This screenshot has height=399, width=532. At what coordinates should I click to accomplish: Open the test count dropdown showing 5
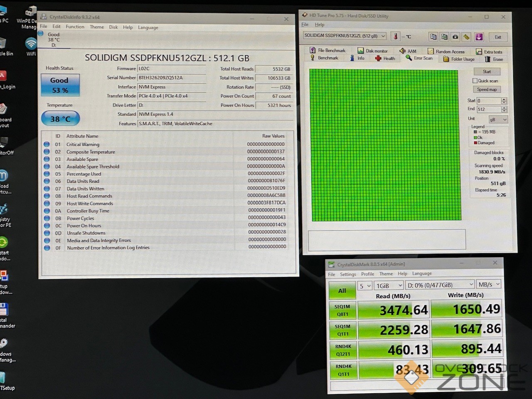365,286
